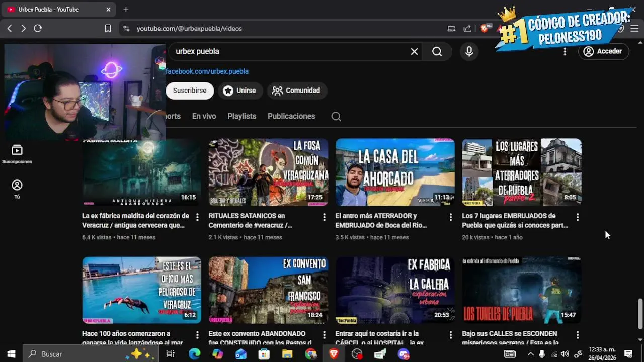Open Microsoft Edge from the taskbar
The height and width of the screenshot is (362, 644).
194,354
